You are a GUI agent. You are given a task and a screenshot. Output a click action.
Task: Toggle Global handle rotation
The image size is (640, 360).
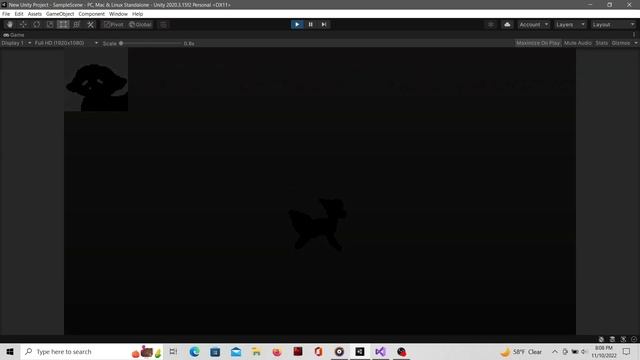coord(140,24)
